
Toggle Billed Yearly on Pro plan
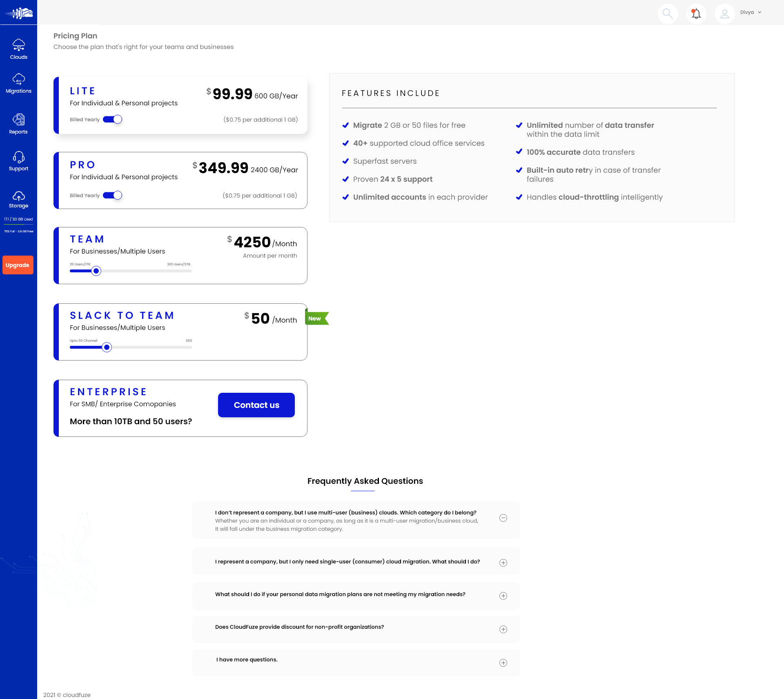[x=112, y=195]
